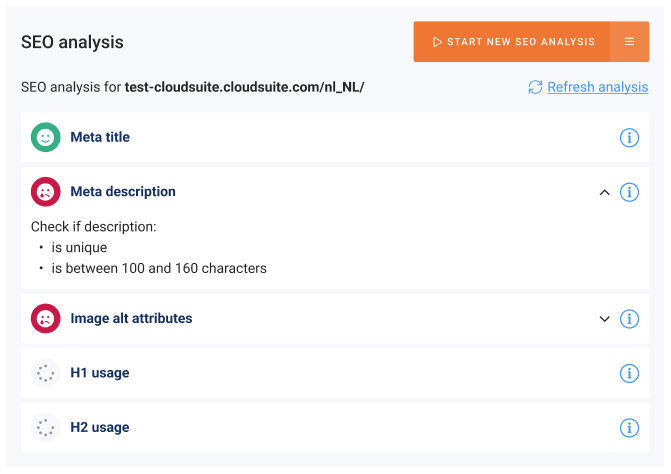Screen dimensions: 671x474
Task: Start a new SEO analysis
Action: (x=512, y=42)
